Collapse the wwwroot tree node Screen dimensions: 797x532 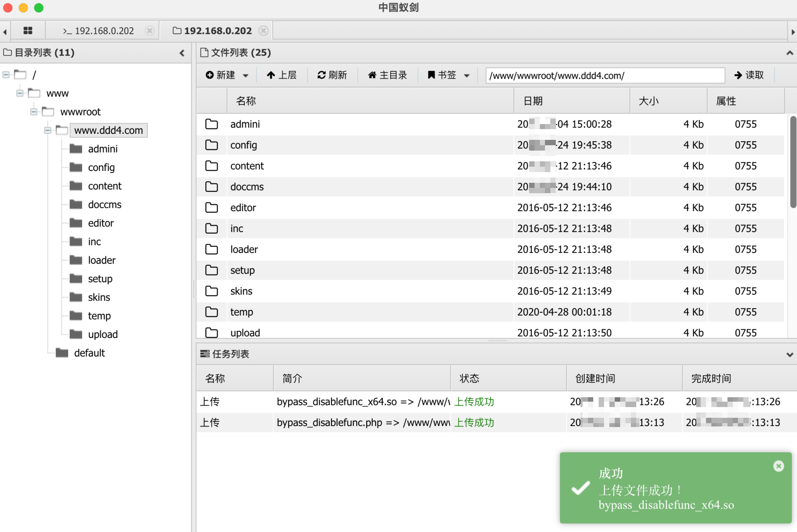click(34, 112)
